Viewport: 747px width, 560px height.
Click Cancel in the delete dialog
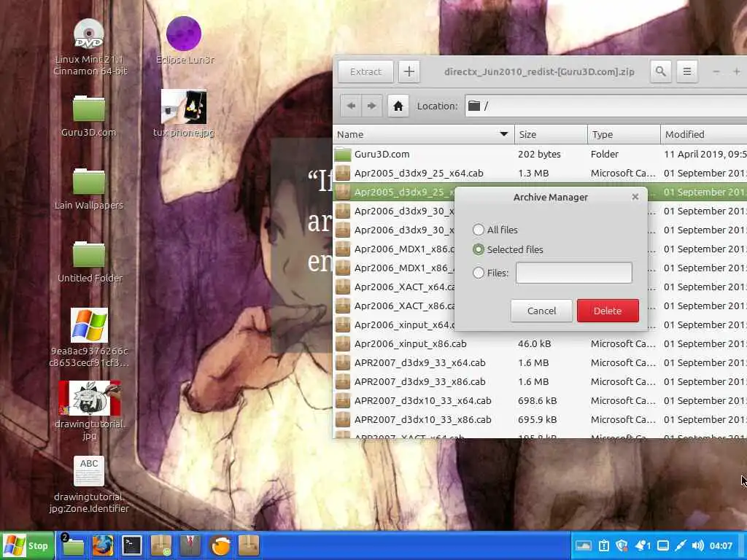pyautogui.click(x=541, y=311)
